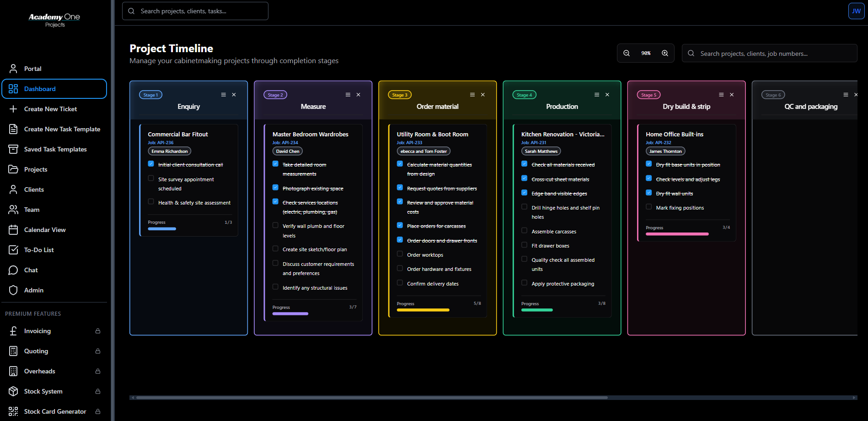Screen dimensions: 868x421
Task: Open Dry build & strip column menu
Action: coord(721,95)
